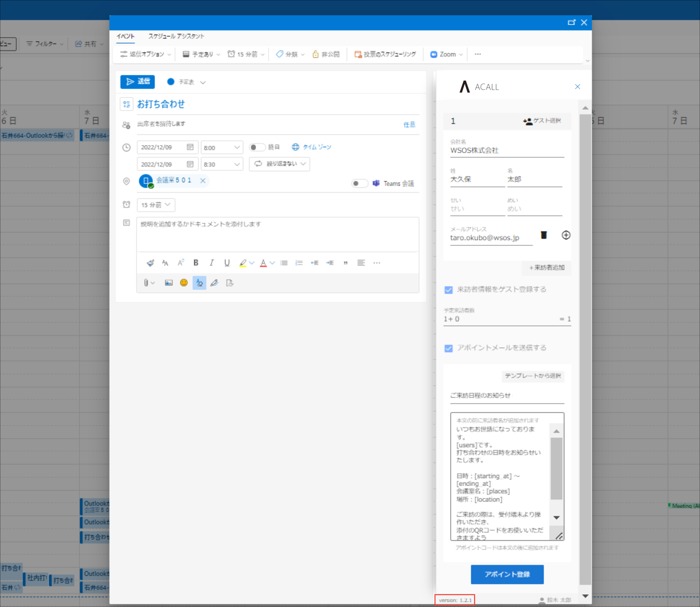Toggle the Teams 会議 switch
700x607 pixels.
pos(359,184)
